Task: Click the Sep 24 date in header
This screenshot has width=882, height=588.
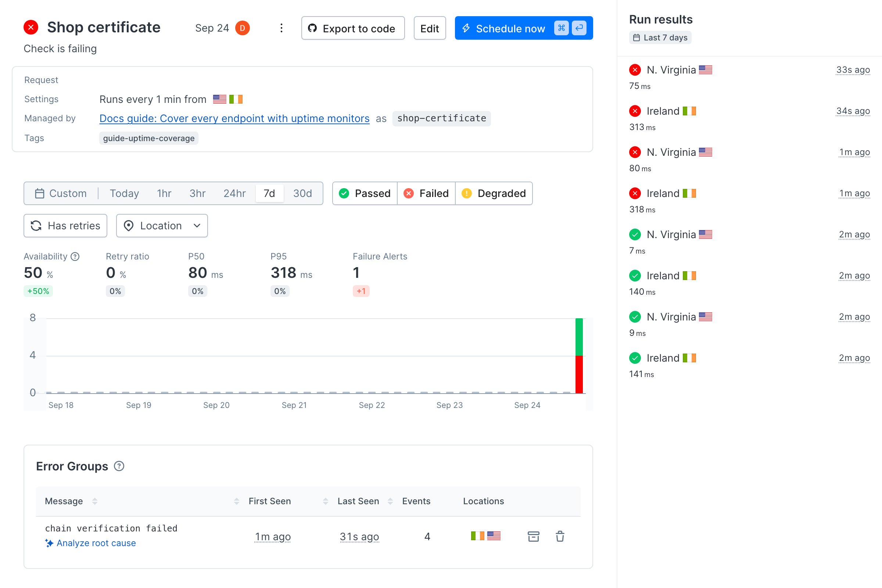Action: 212,28
